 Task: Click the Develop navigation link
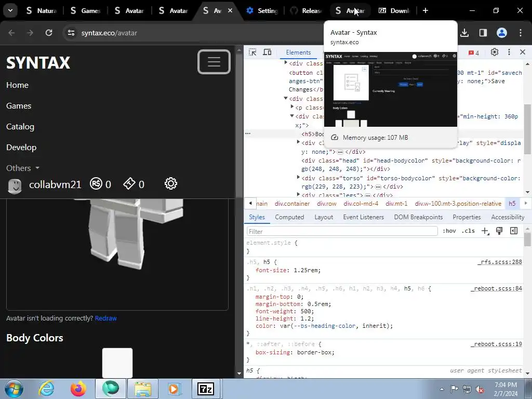[x=21, y=147]
